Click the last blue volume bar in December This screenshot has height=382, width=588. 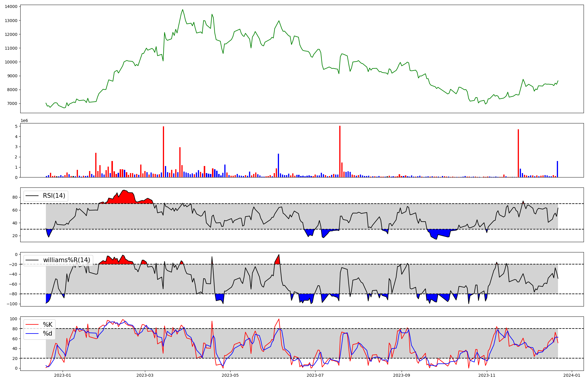(557, 170)
